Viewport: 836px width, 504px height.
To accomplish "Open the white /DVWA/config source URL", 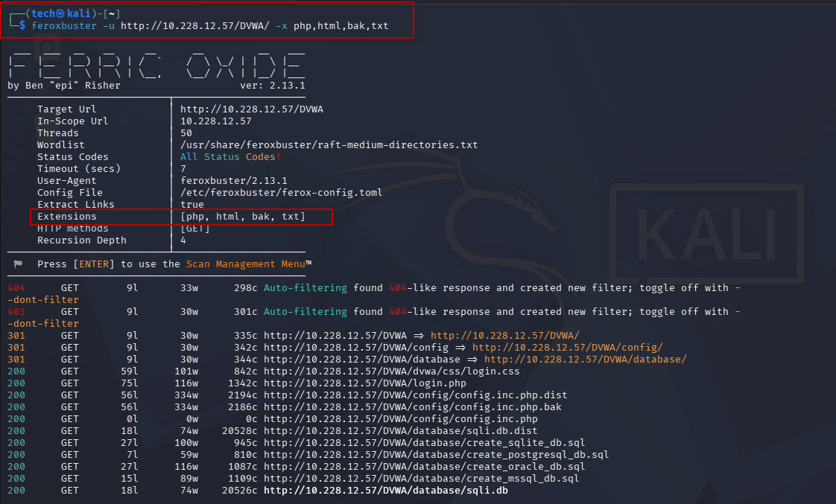I will point(356,348).
